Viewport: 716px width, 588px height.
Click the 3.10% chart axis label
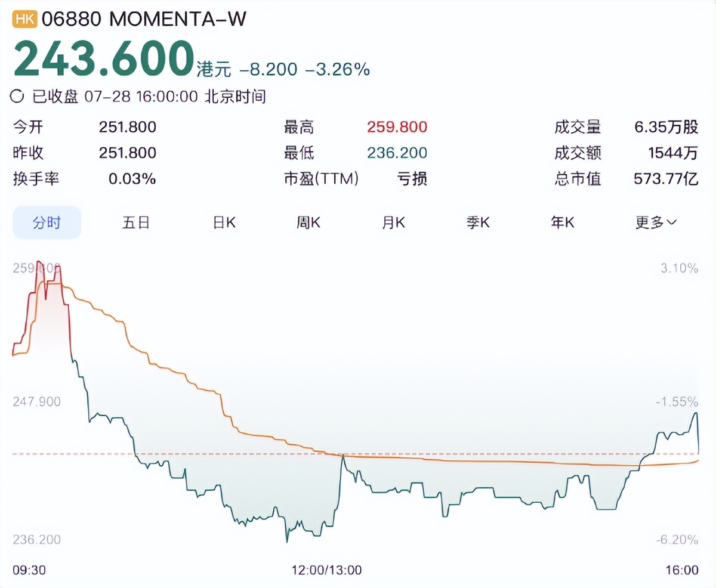pyautogui.click(x=680, y=268)
